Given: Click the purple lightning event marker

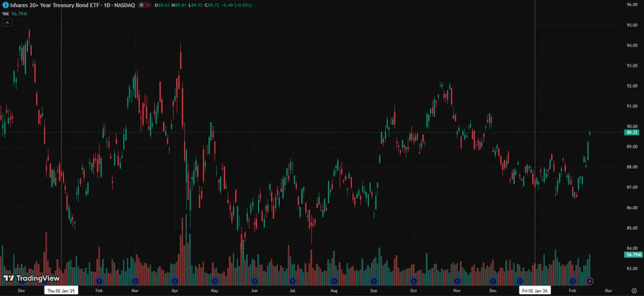Looking at the screenshot, I should tap(590, 281).
